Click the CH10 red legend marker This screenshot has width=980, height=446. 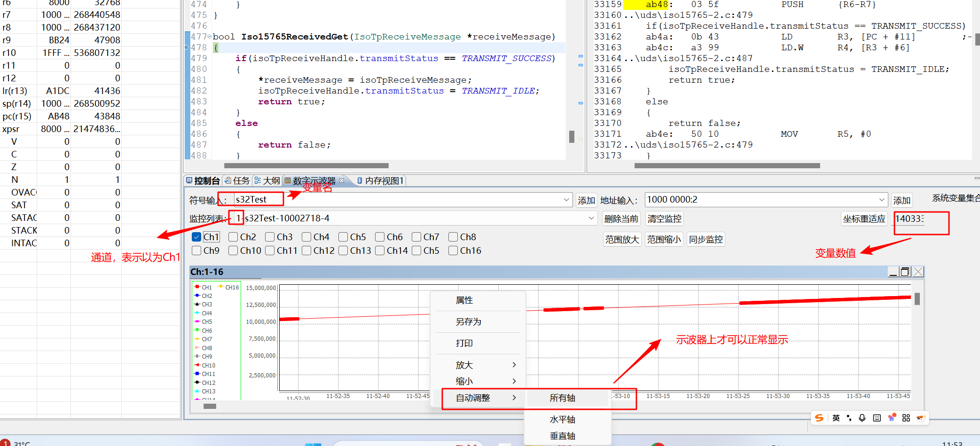click(197, 365)
